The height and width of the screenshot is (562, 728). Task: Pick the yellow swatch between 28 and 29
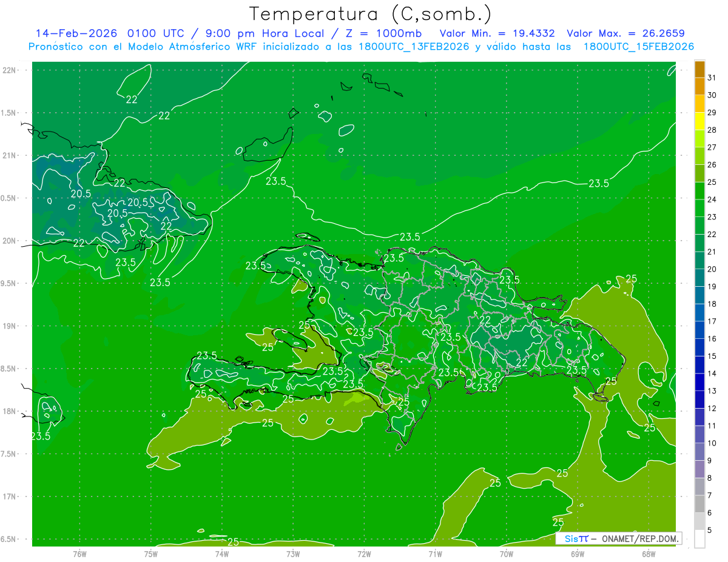pos(699,121)
